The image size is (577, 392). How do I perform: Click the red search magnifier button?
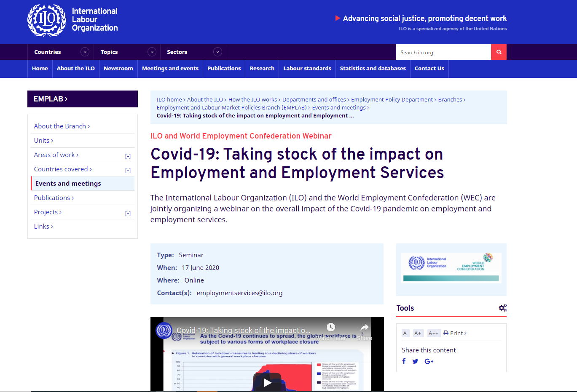499,52
